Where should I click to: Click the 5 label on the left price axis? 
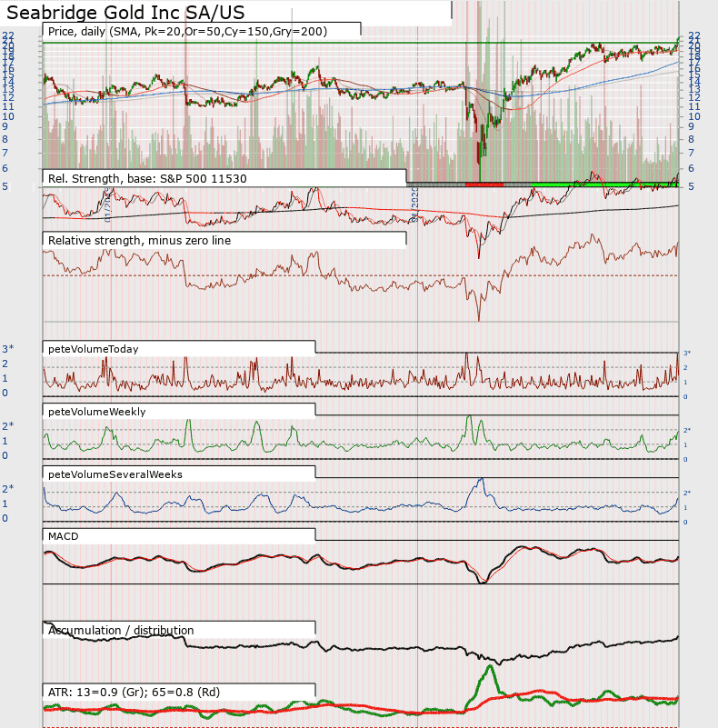pyautogui.click(x=5, y=186)
